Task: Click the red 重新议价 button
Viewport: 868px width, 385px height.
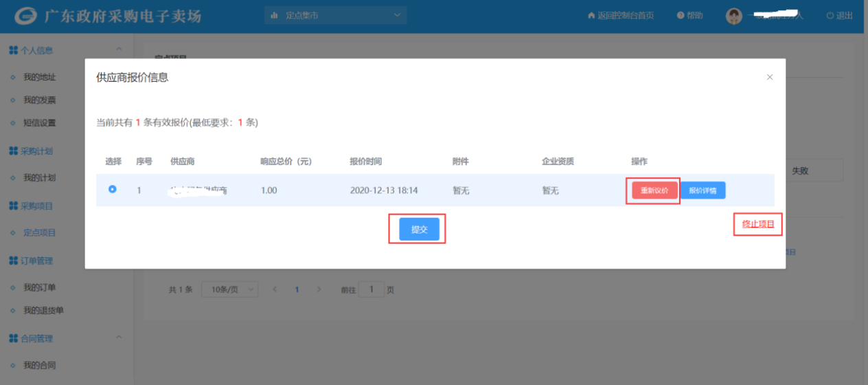Action: (654, 190)
